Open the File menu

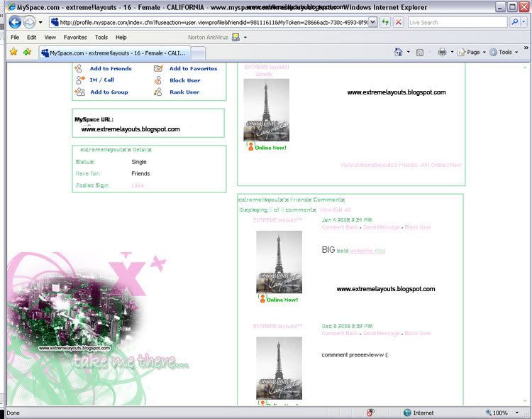(x=15, y=38)
